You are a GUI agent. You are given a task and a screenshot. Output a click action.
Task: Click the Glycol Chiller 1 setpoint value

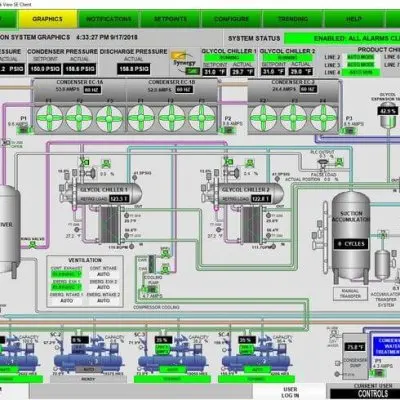[214, 72]
